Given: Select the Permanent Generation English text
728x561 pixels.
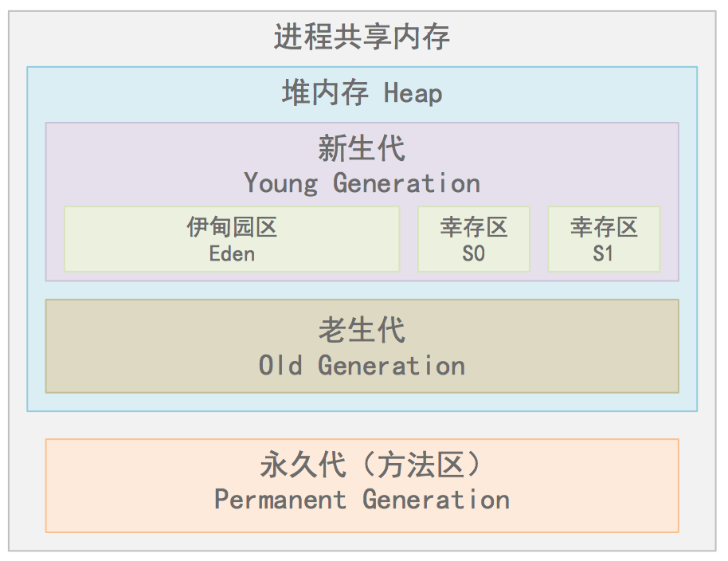Looking at the screenshot, I should click(362, 500).
